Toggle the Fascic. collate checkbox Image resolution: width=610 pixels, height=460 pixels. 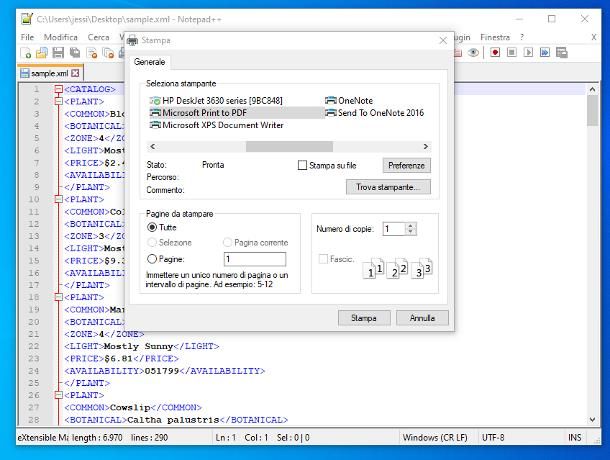323,259
